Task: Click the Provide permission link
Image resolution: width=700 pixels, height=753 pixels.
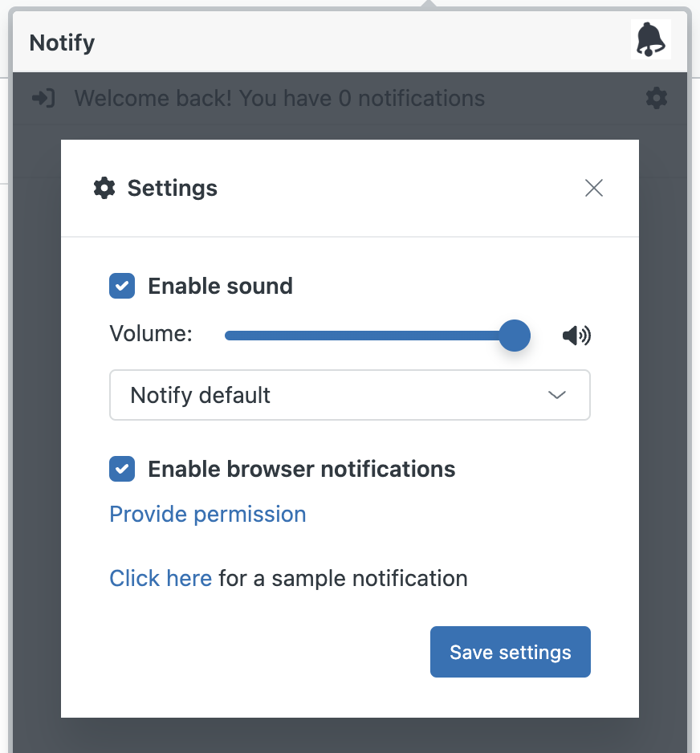Action: click(207, 515)
